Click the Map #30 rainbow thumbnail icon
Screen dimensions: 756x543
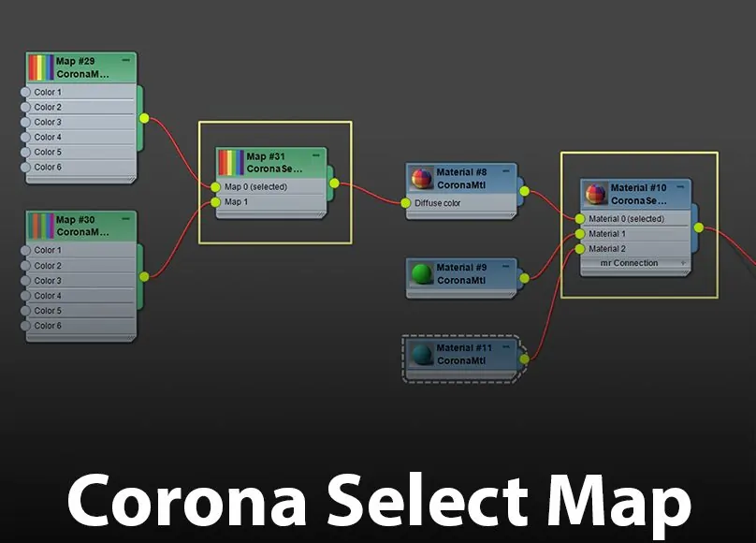click(40, 226)
